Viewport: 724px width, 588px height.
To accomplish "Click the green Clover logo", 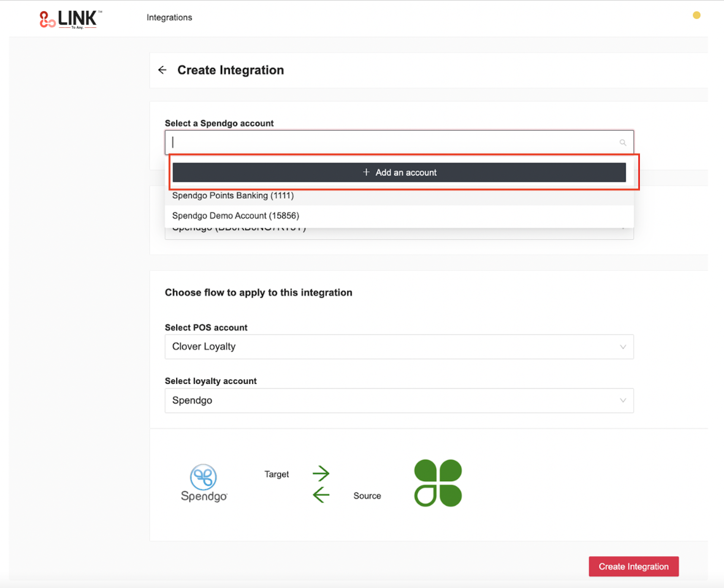I will pyautogui.click(x=438, y=483).
